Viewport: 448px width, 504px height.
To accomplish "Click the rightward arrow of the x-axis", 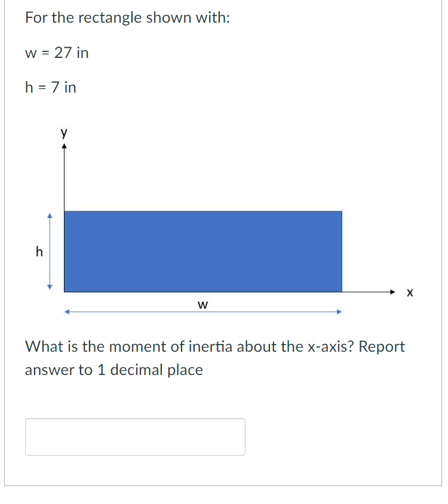I will pos(392,293).
